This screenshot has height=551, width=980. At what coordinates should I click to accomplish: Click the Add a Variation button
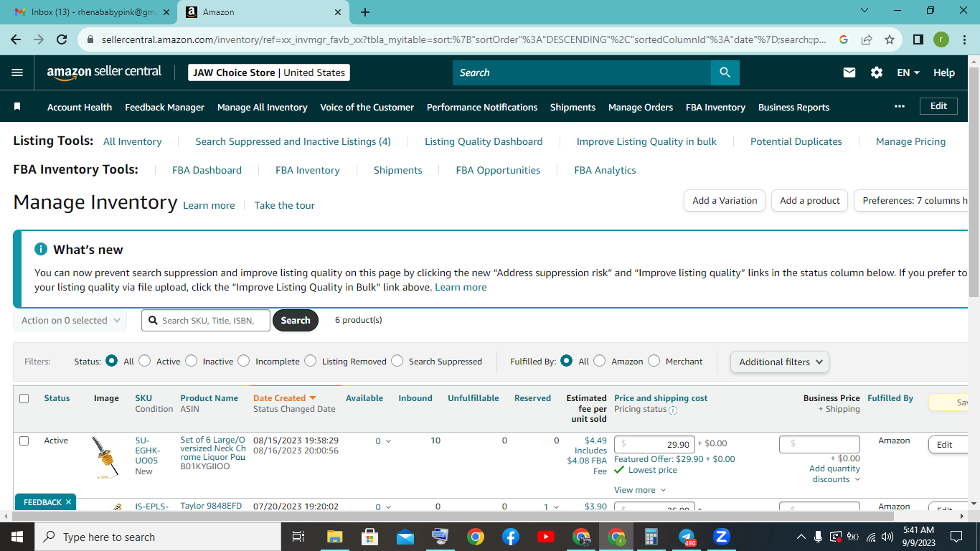click(x=725, y=201)
